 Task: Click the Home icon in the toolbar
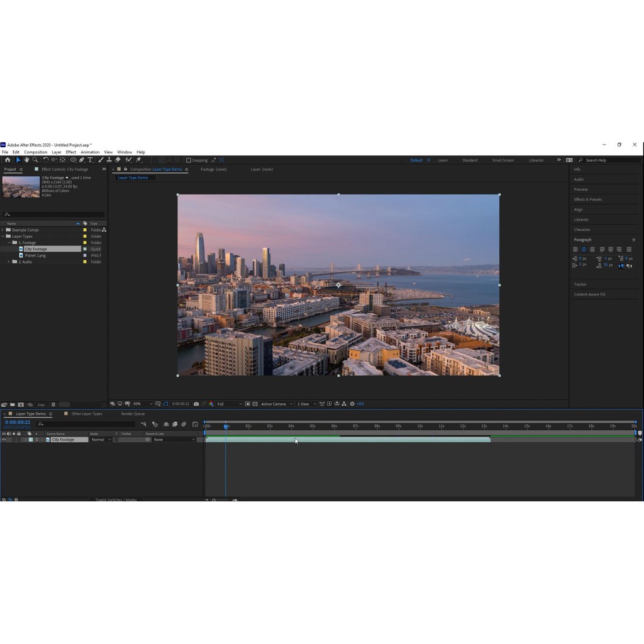8,160
